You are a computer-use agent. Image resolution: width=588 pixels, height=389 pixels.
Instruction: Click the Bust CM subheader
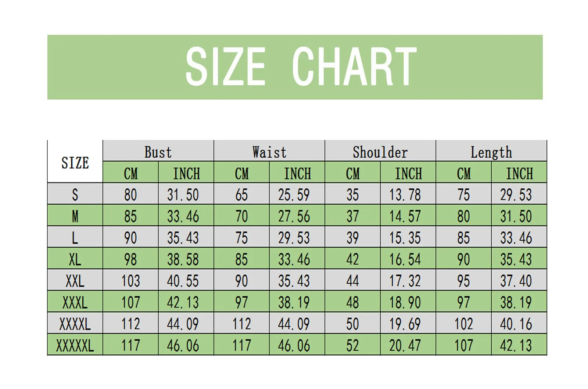(x=130, y=173)
